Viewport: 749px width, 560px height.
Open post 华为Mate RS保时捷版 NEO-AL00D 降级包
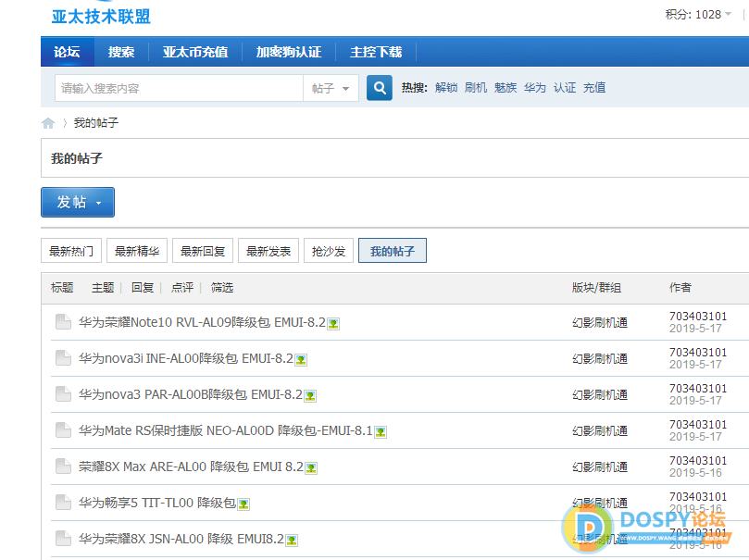(x=226, y=430)
